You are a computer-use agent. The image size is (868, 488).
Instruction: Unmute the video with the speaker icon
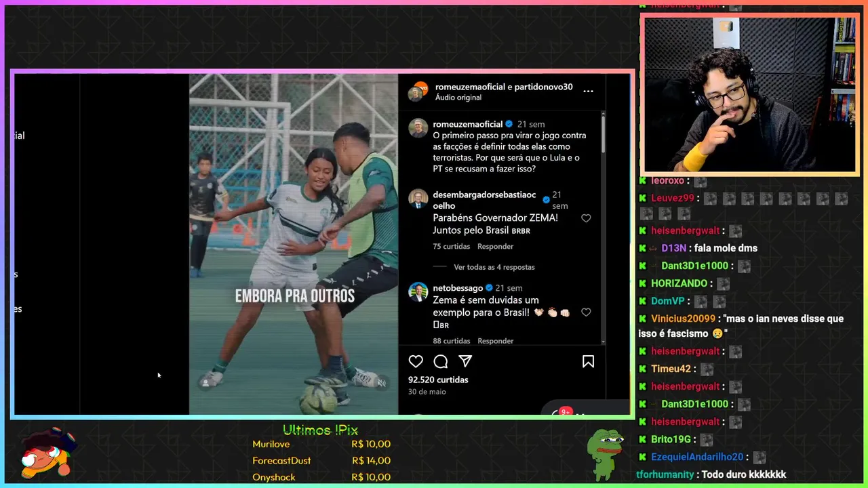click(x=382, y=383)
